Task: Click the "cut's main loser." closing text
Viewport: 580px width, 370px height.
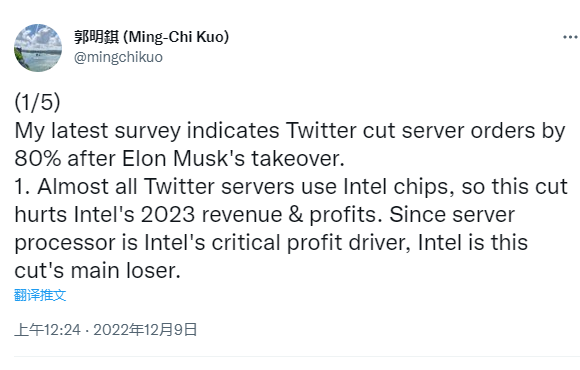Action: pyautogui.click(x=97, y=271)
